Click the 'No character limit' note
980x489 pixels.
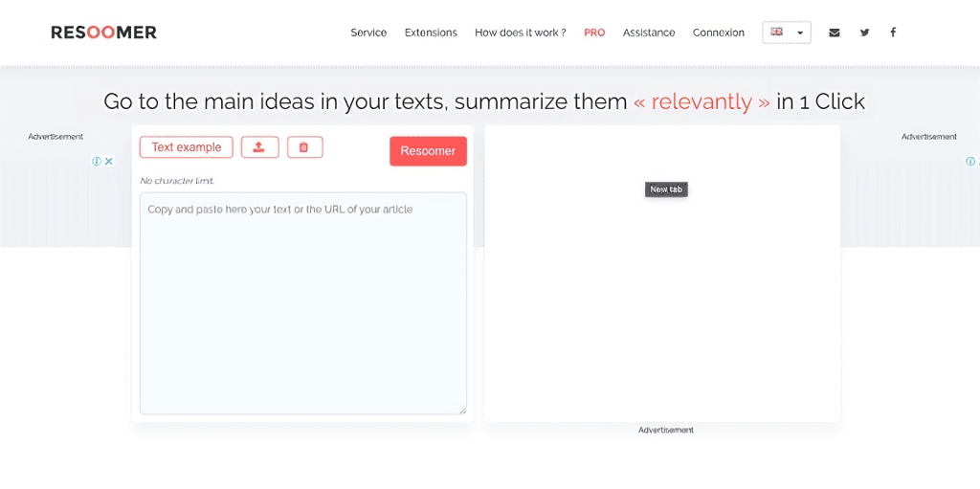(x=177, y=181)
